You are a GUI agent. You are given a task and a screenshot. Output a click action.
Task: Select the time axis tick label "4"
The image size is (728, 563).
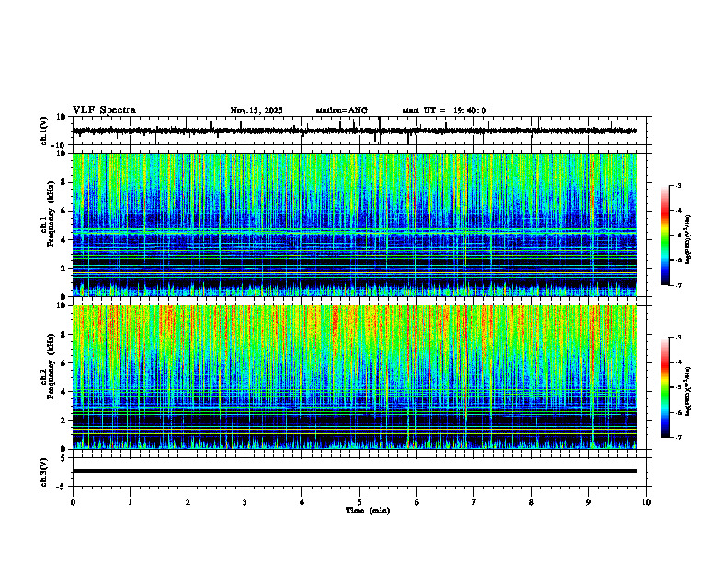click(302, 502)
